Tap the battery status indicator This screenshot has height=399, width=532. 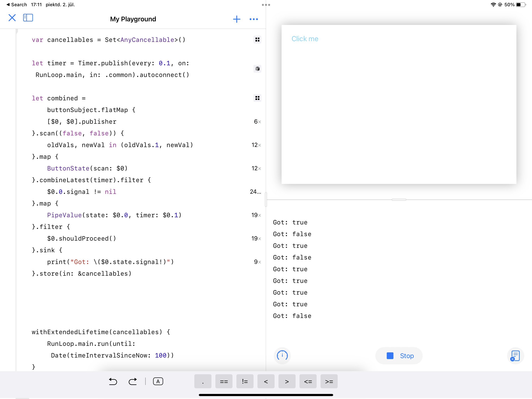[x=521, y=4]
